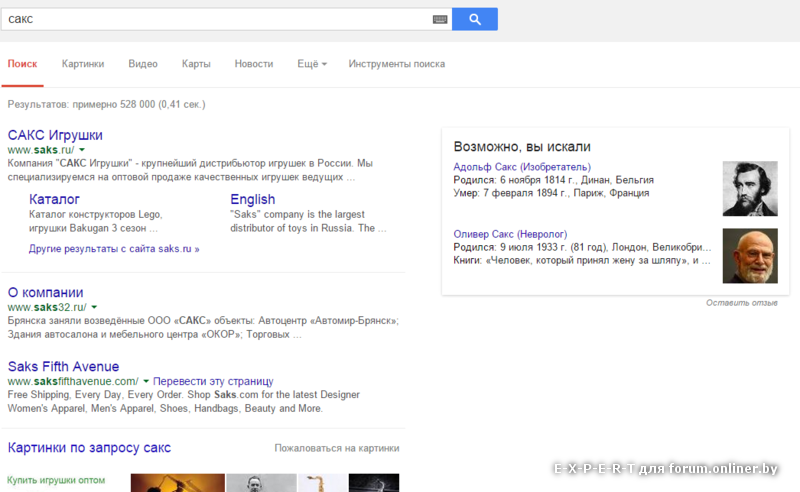
Task: Click the Возможно, вы искали heading
Action: pos(522,146)
